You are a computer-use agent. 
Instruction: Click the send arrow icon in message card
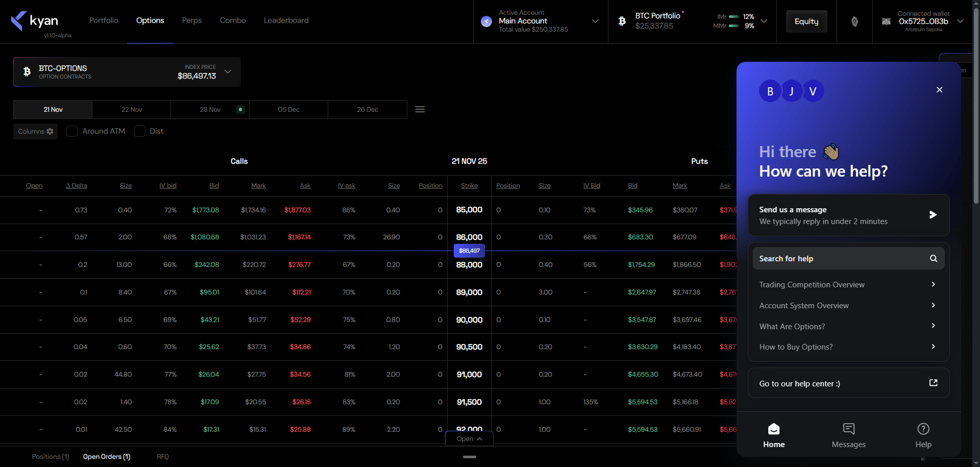(933, 215)
